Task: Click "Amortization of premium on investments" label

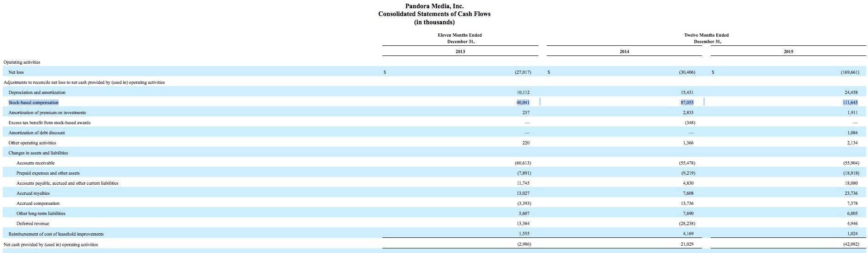Action: point(47,112)
